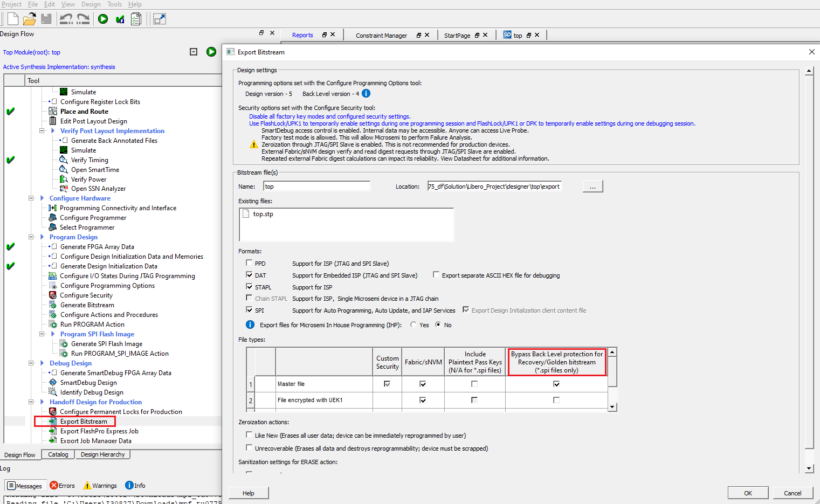Click the Verify Timing stopwatch icon
This screenshot has width=820, height=504.
coord(64,160)
